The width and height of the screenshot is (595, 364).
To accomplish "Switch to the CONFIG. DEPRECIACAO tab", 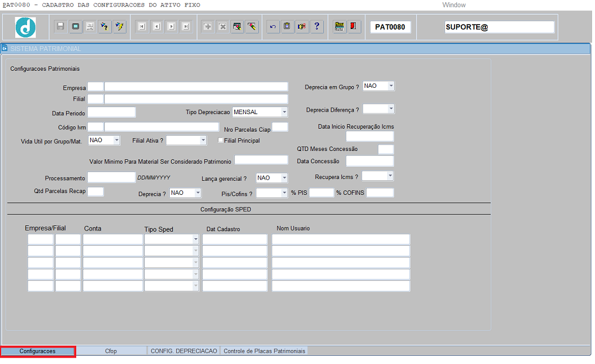I will tap(184, 351).
